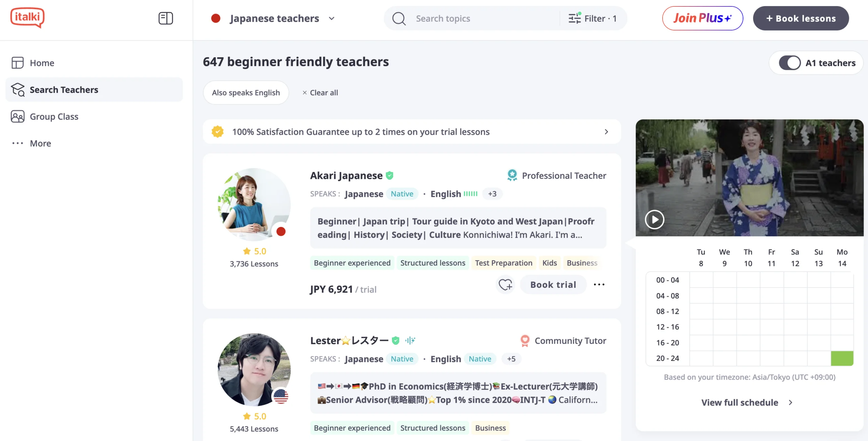Click Lester's verified shield badge

pyautogui.click(x=396, y=340)
